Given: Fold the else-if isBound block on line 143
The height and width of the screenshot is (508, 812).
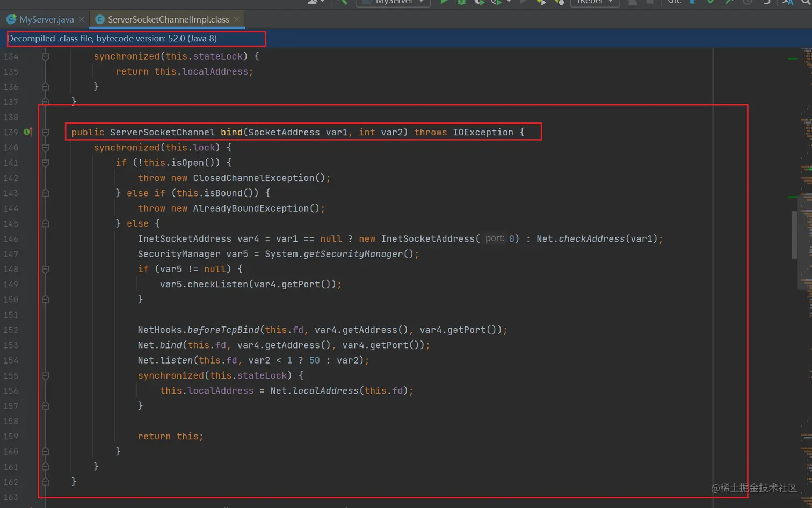Looking at the screenshot, I should pyautogui.click(x=46, y=193).
